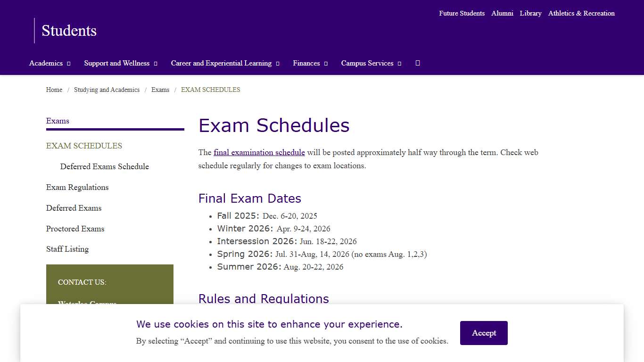Open the Campus Services menu
644x362 pixels.
point(367,63)
